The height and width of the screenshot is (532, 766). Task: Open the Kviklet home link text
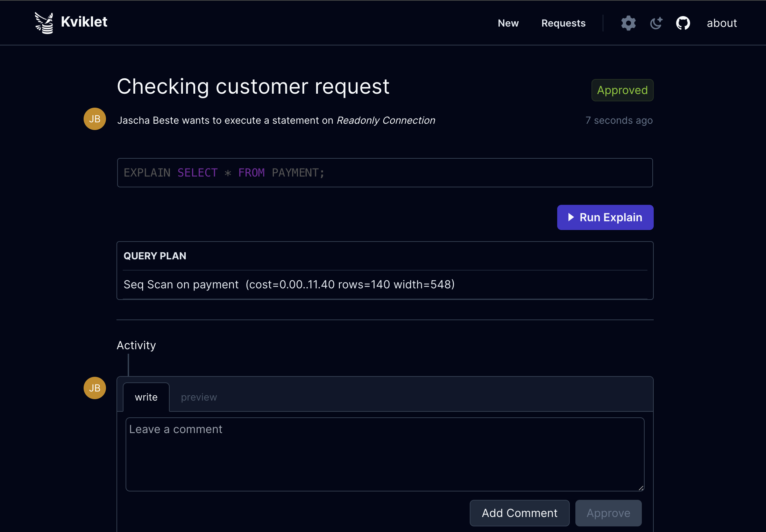(84, 22)
